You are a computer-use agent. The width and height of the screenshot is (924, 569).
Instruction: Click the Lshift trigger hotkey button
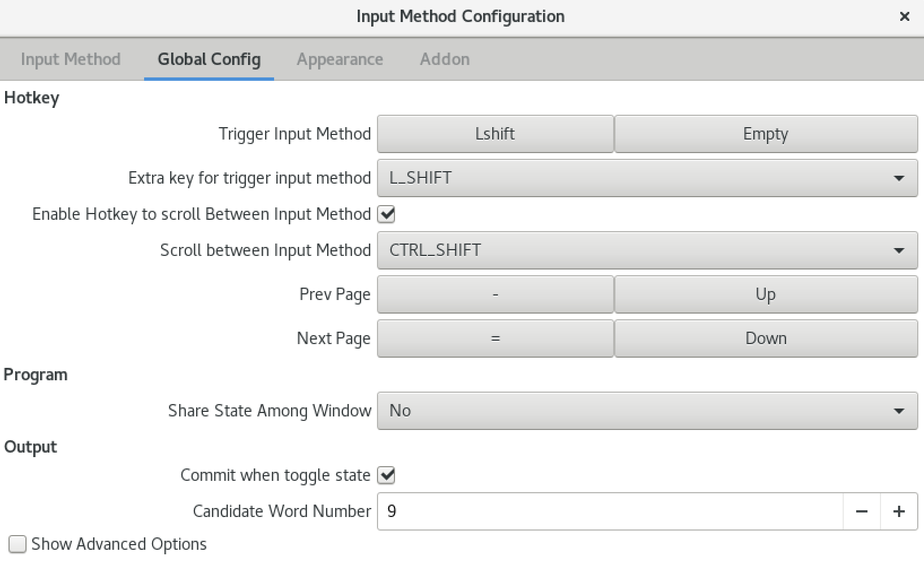(x=495, y=134)
